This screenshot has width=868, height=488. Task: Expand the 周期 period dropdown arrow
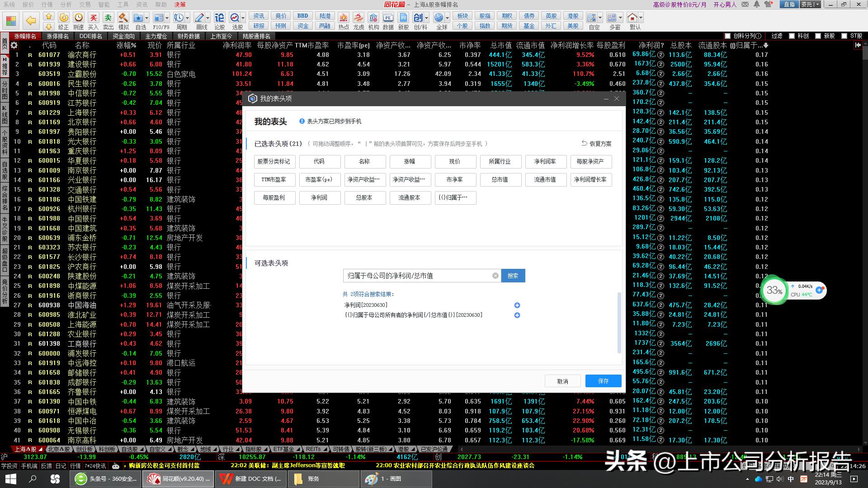(x=188, y=17)
